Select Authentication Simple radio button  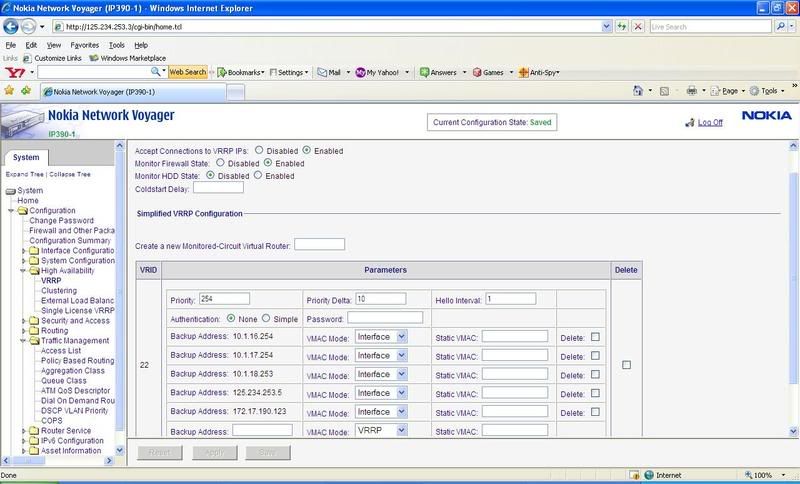click(266, 318)
